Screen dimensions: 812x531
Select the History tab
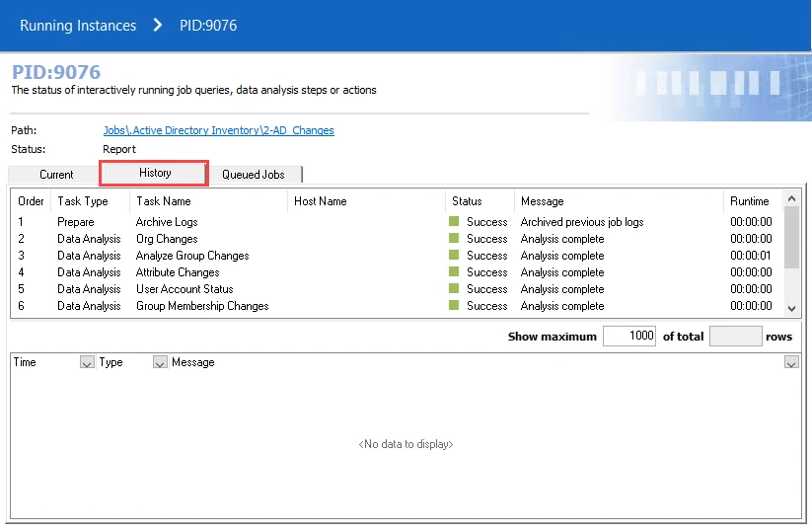click(154, 173)
